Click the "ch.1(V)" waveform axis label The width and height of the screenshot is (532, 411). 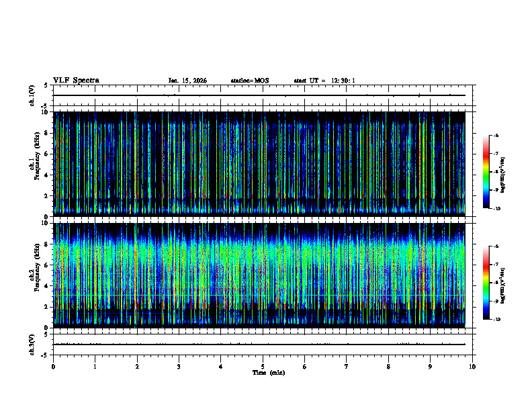pos(32,95)
